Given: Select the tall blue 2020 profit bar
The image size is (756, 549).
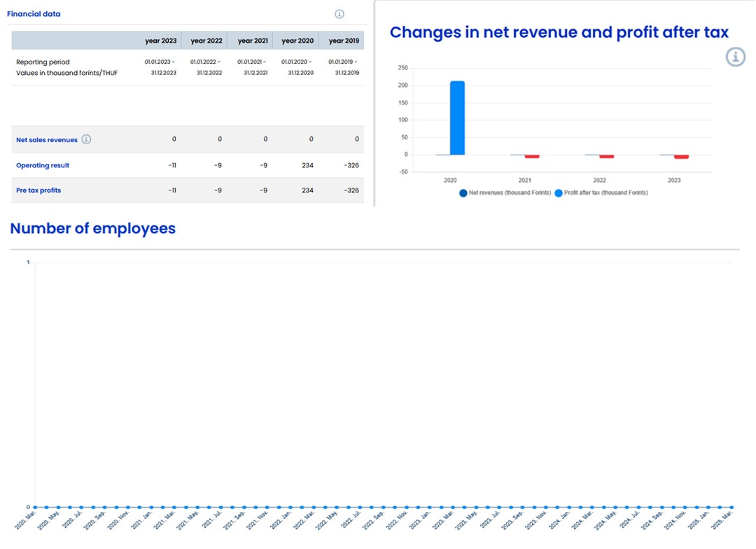Looking at the screenshot, I should tap(457, 118).
